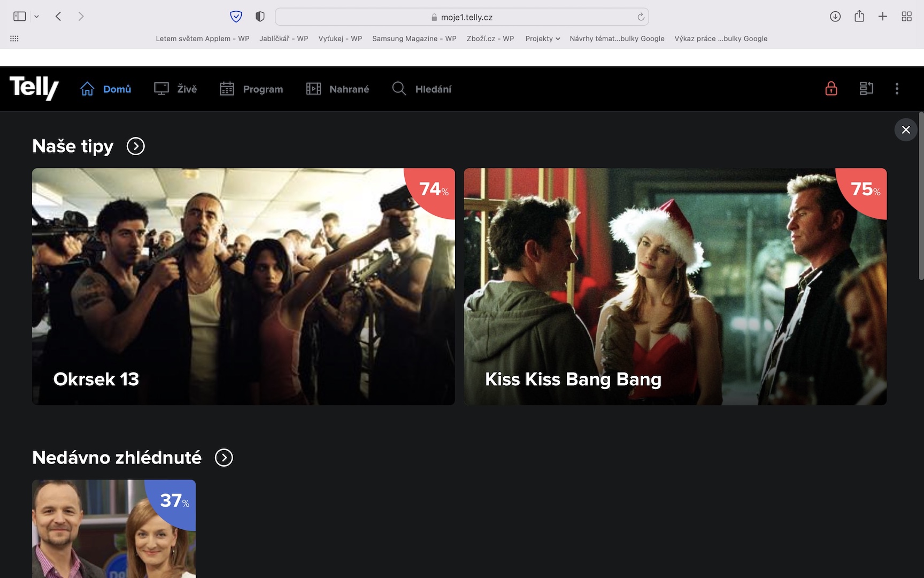
Task: Expand the Projekty bookmarks folder
Action: point(543,39)
